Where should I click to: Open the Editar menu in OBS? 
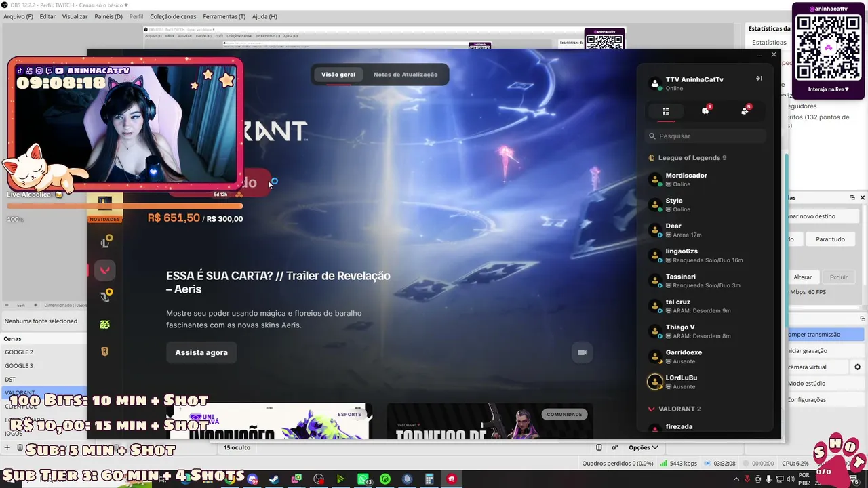[x=47, y=16]
